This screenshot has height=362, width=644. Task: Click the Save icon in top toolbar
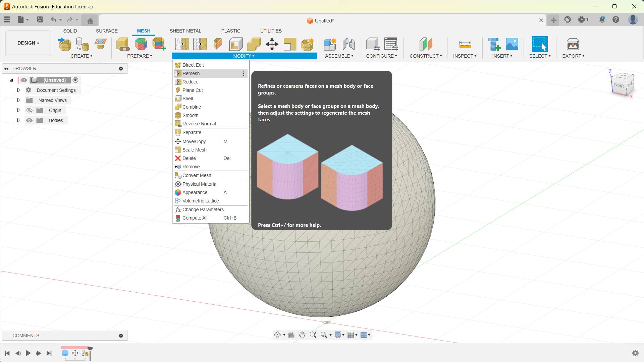(x=40, y=19)
